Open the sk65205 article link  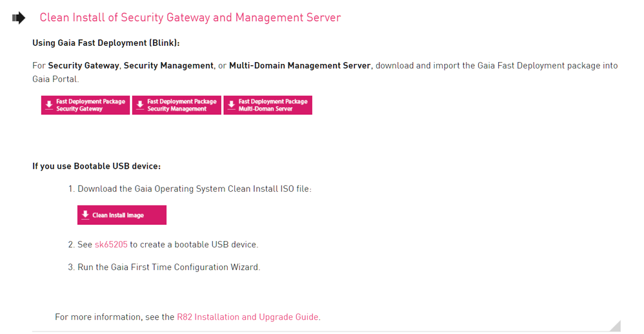(x=111, y=245)
